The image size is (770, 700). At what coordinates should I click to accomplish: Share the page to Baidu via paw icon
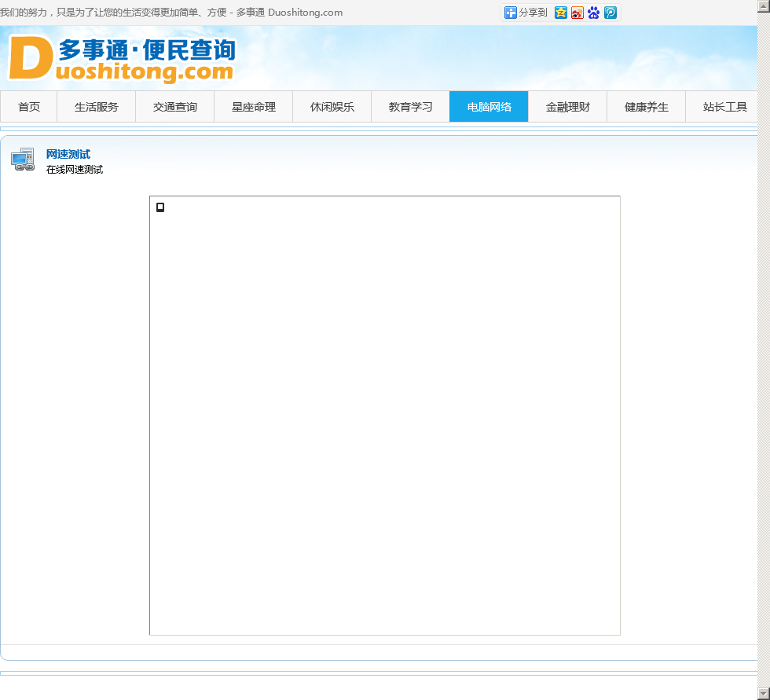(x=594, y=13)
